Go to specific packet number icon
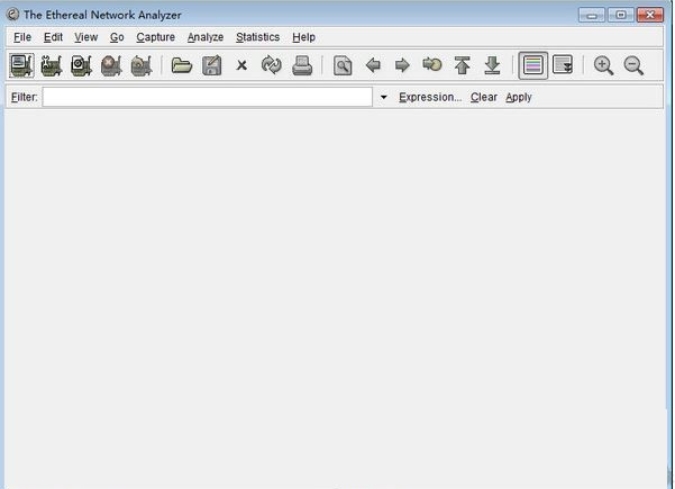The image size is (675, 489). pyautogui.click(x=432, y=65)
